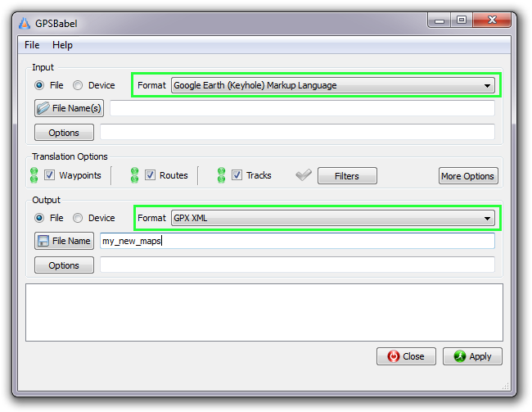Screen dimensions: 532x412
Task: Select the Input File radio button
Action: tap(39, 85)
